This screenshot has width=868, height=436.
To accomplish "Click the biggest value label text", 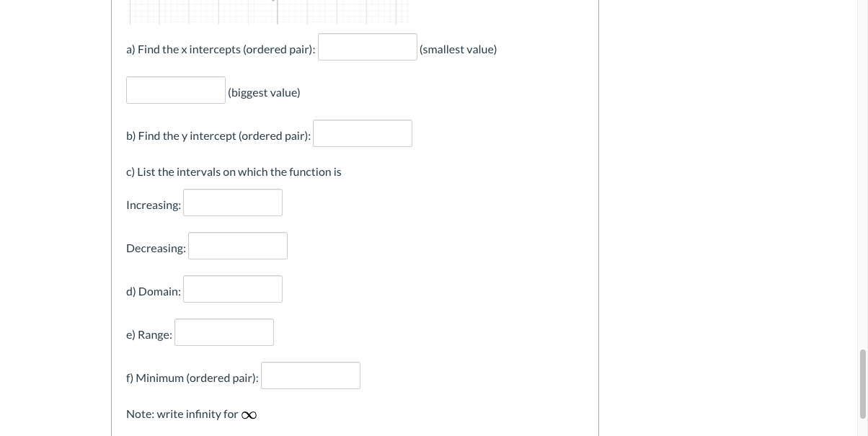I will click(x=264, y=92).
